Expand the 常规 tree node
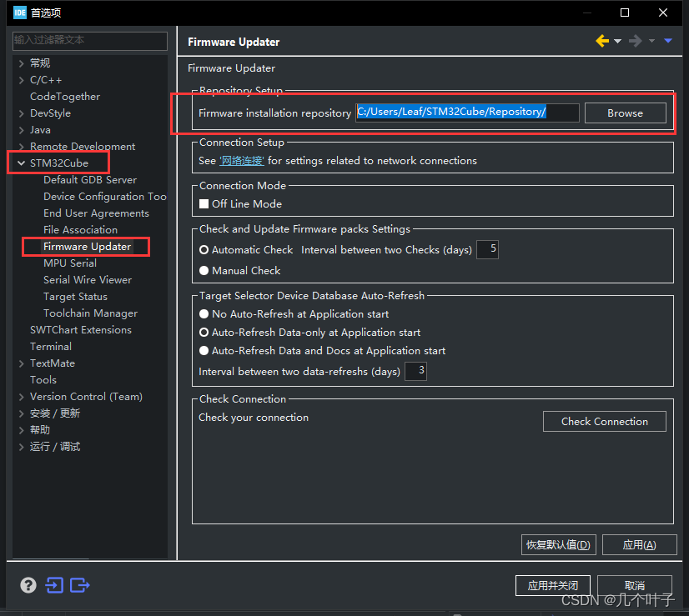The width and height of the screenshot is (689, 616). 21,63
